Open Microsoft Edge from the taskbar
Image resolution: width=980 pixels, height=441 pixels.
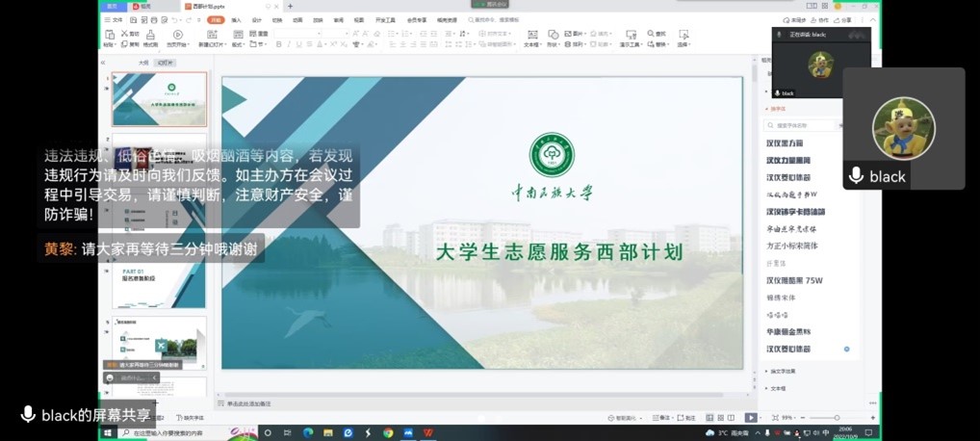pos(307,432)
